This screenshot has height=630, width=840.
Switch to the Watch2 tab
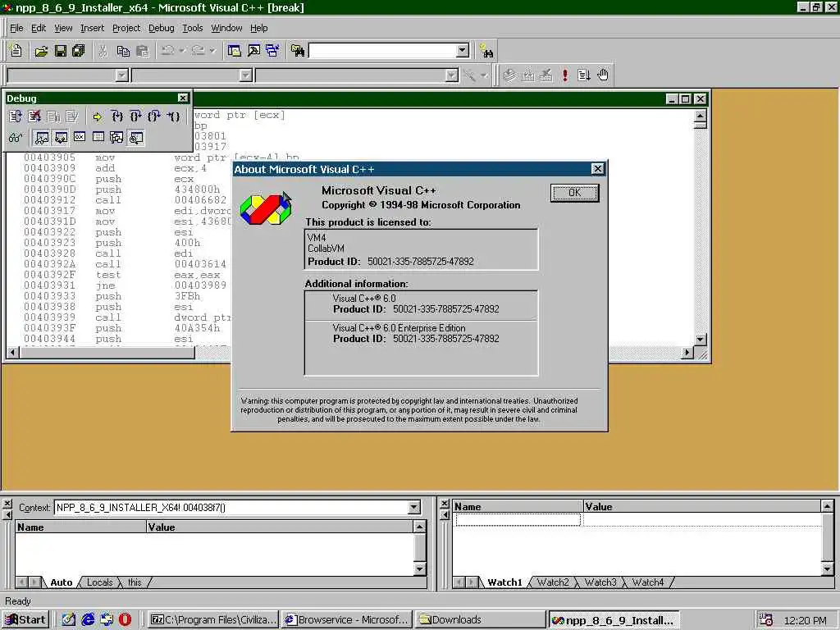click(x=553, y=582)
